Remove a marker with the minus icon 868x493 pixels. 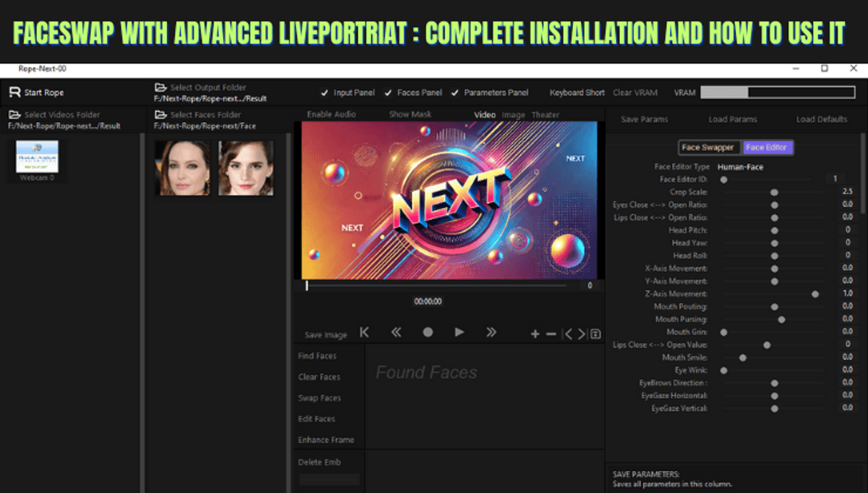tap(550, 334)
